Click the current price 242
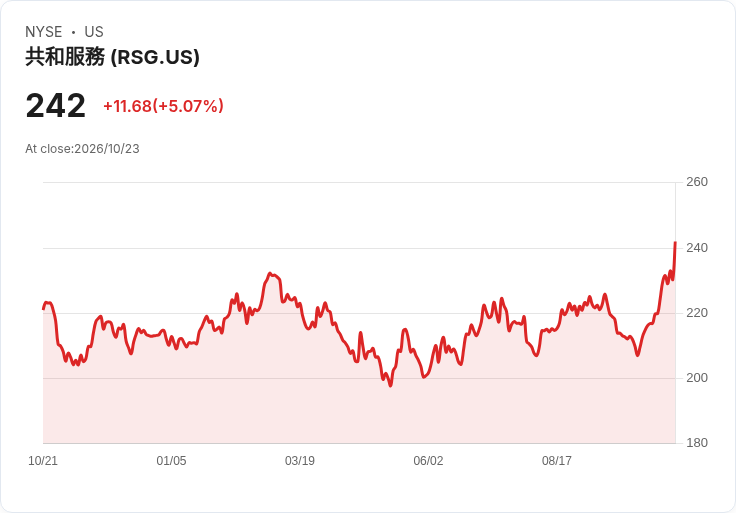Viewport: 736px width, 513px height. tap(55, 106)
